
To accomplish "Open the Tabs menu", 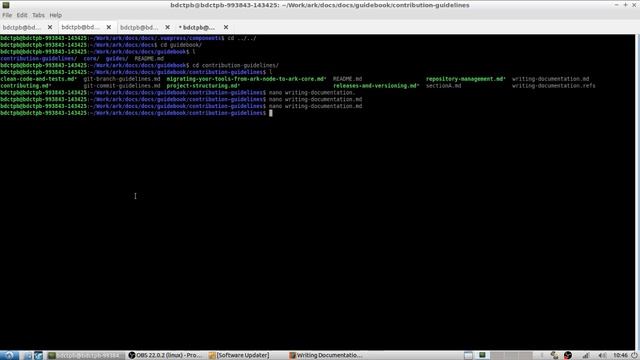I will [x=38, y=15].
